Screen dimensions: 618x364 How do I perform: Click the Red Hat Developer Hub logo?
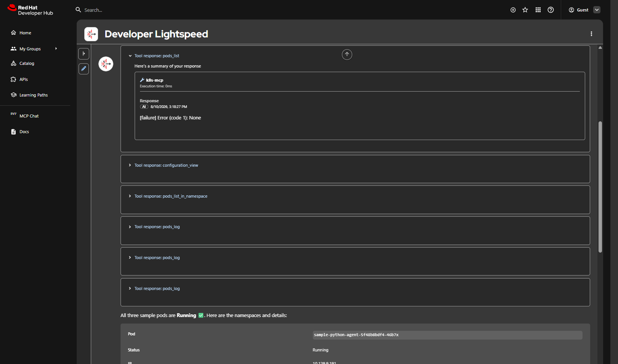click(30, 10)
